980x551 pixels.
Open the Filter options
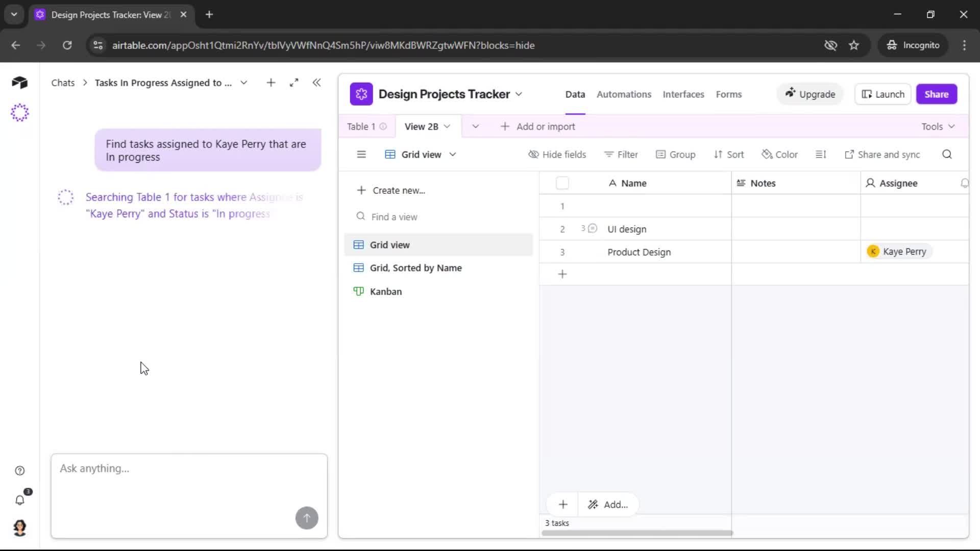click(621, 155)
